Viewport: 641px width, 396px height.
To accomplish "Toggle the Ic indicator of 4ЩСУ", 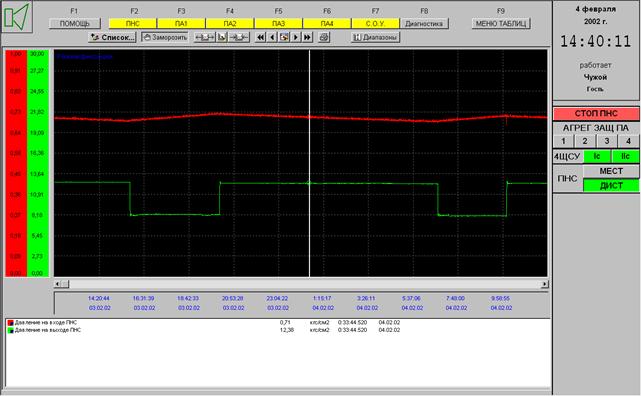I will point(597,156).
